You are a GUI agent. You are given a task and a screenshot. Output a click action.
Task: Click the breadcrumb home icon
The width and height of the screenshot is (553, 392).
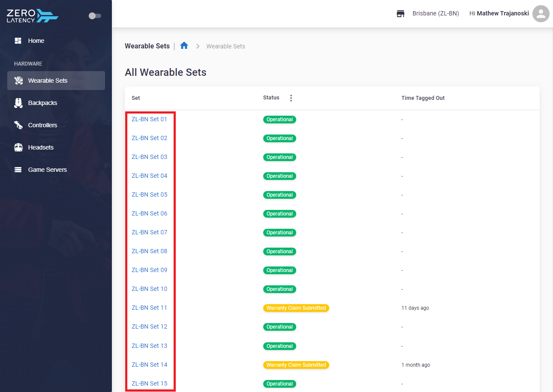pos(184,45)
